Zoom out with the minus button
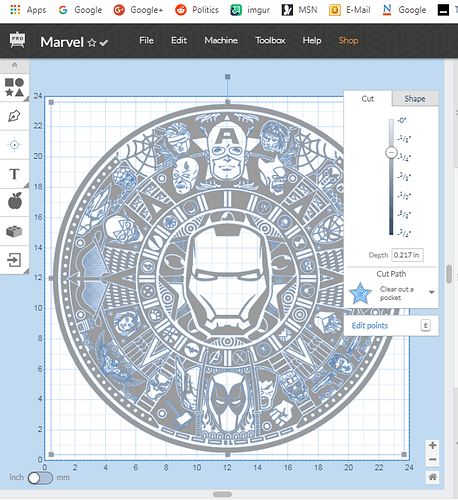458x500 pixels. [x=432, y=460]
